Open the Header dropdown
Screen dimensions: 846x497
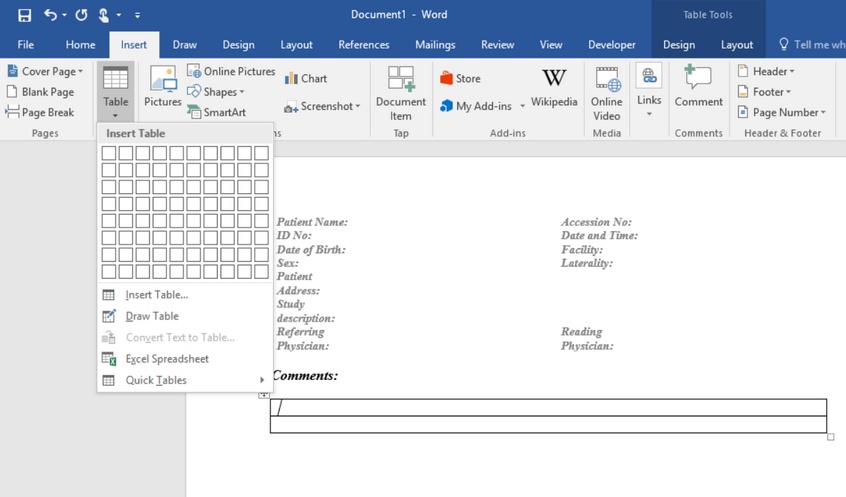[766, 71]
